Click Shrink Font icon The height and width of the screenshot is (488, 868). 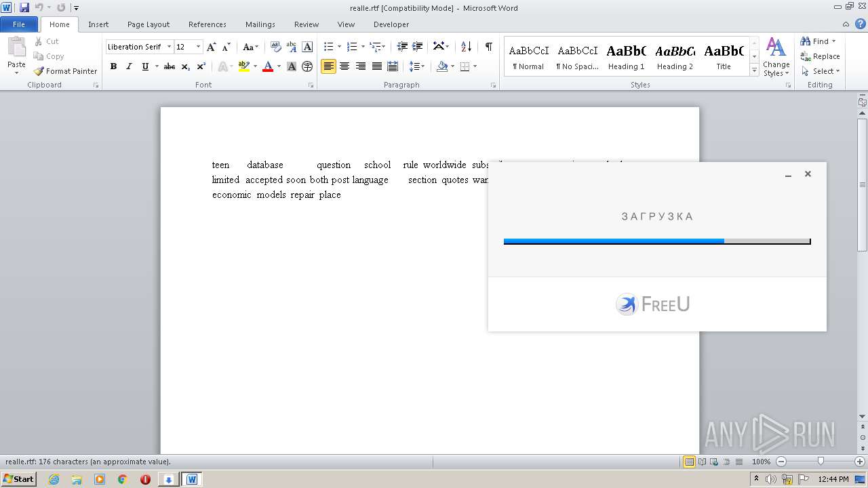(x=226, y=47)
